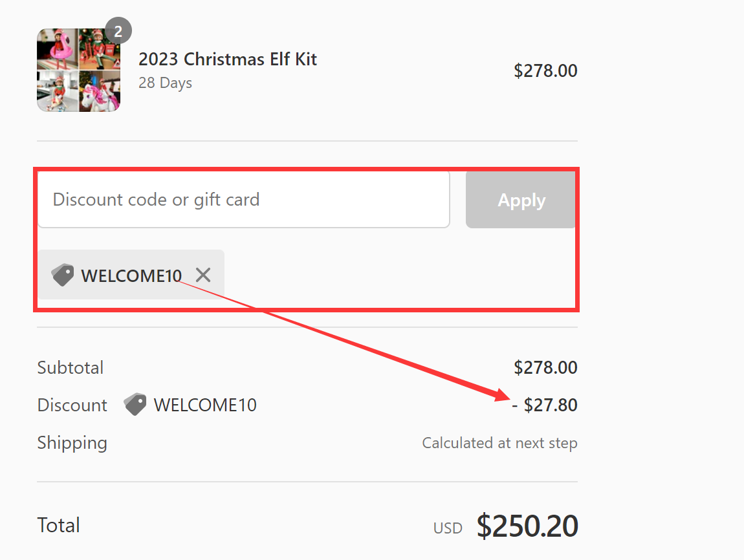The image size is (744, 560).
Task: Click the tag icon in the Discount row
Action: pos(135,405)
